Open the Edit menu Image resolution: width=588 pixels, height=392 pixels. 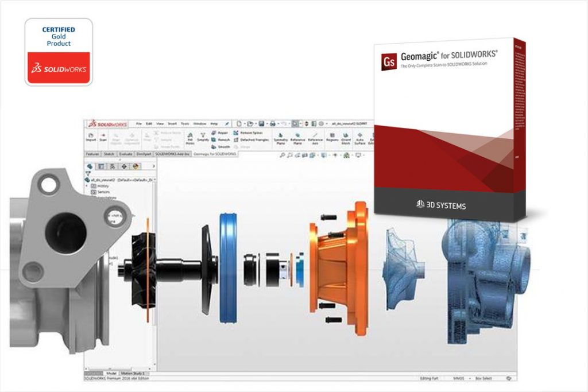149,123
